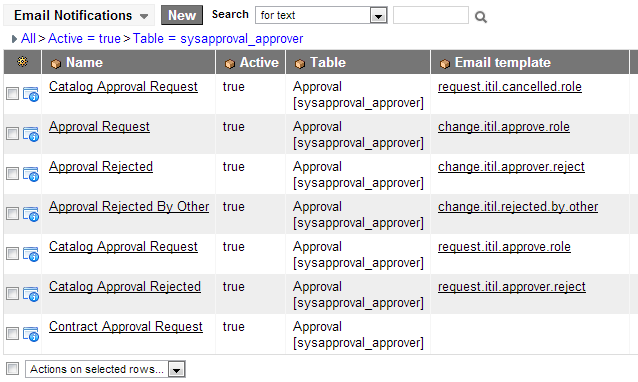This screenshot has width=638, height=382.
Task: Open the list personalize gear icon
Action: tap(22, 61)
